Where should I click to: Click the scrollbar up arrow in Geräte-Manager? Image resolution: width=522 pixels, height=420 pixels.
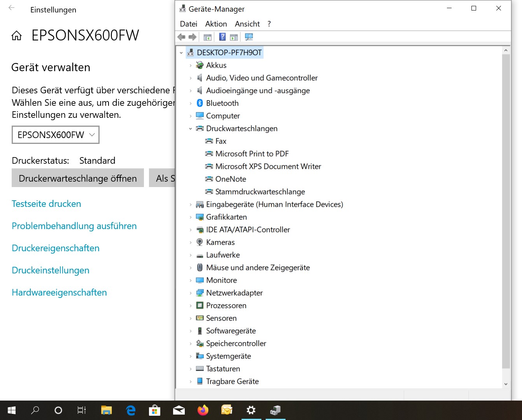[x=506, y=51]
